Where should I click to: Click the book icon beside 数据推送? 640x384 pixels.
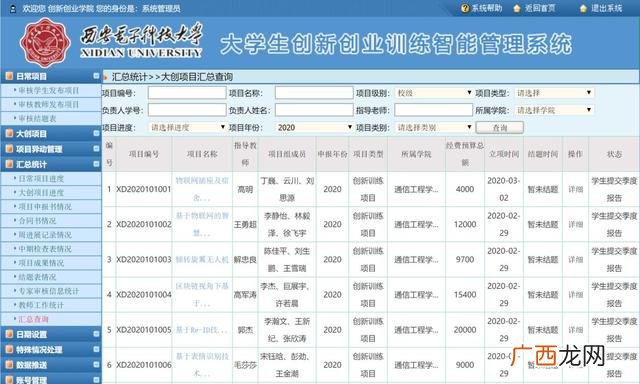tap(9, 364)
